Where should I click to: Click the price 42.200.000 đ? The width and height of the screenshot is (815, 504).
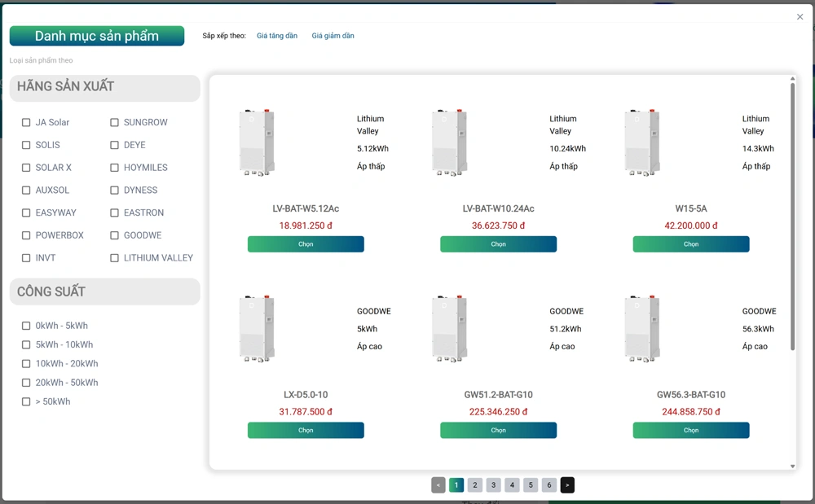tap(691, 226)
